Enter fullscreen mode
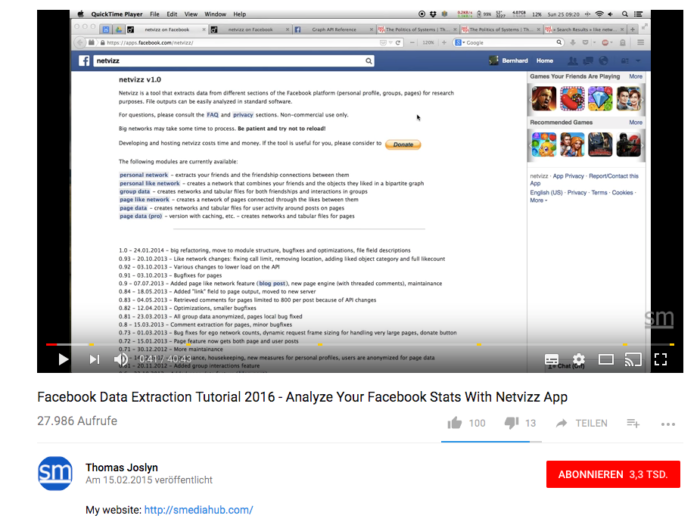This screenshot has height=528, width=700. (661, 359)
